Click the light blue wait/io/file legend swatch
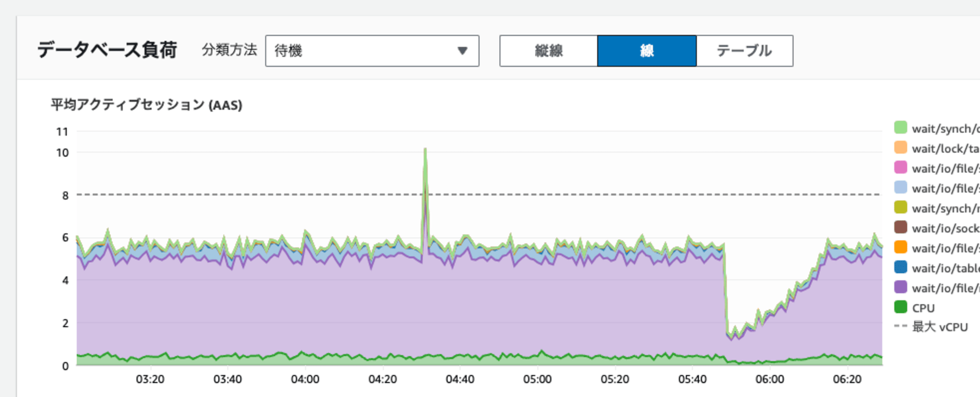This screenshot has height=397, width=980. click(x=901, y=187)
